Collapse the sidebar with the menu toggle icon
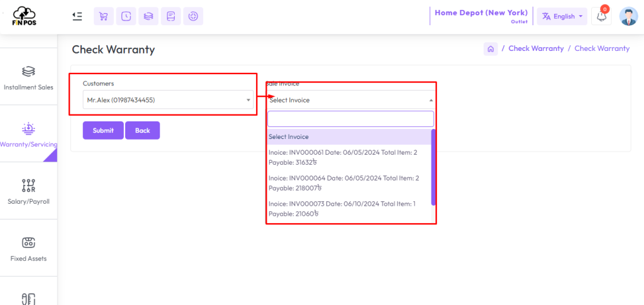This screenshot has height=305, width=644. 77,16
